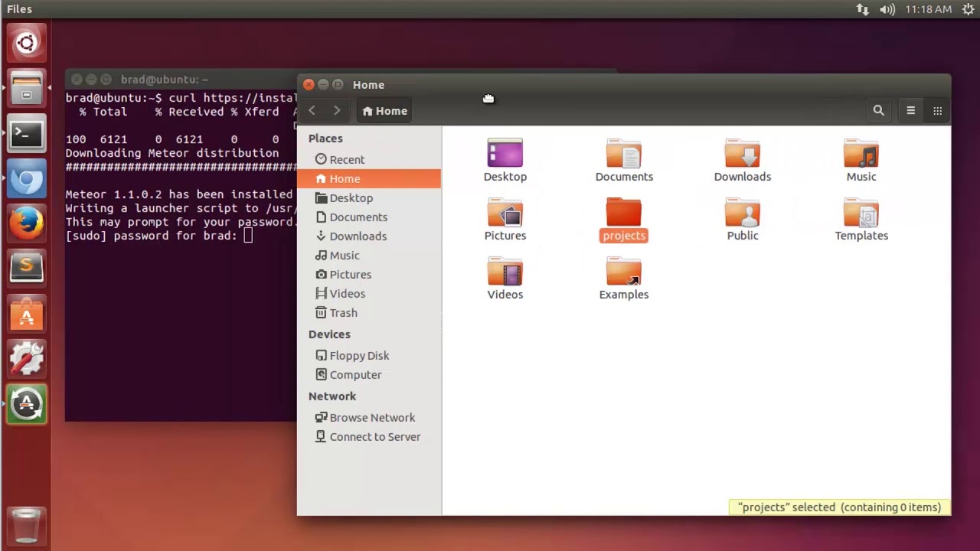
Task: Launch Sublime Text from the launcher
Action: tap(27, 269)
